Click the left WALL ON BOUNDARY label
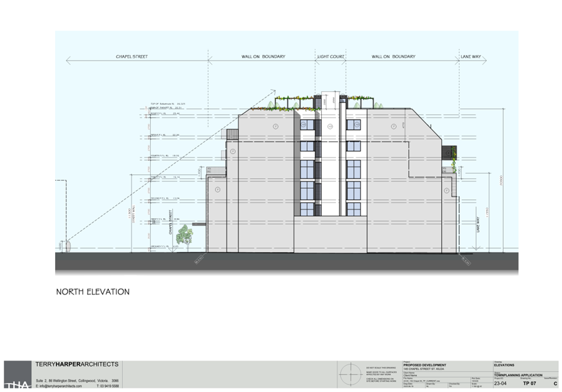 coord(263,57)
